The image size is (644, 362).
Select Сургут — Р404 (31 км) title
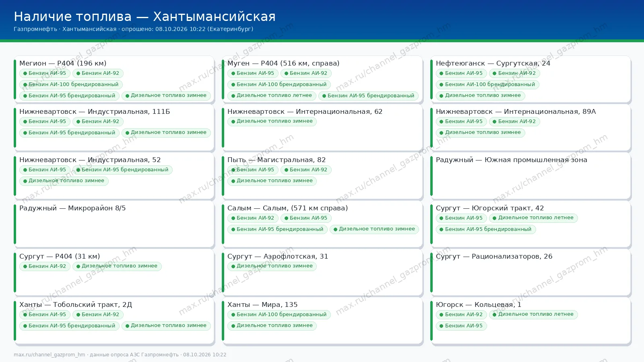60,256
